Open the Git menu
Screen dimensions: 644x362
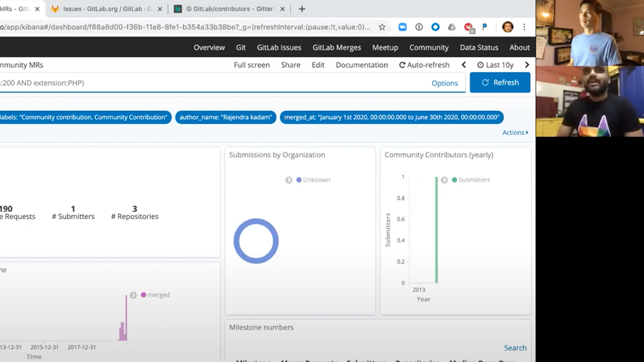coord(241,47)
